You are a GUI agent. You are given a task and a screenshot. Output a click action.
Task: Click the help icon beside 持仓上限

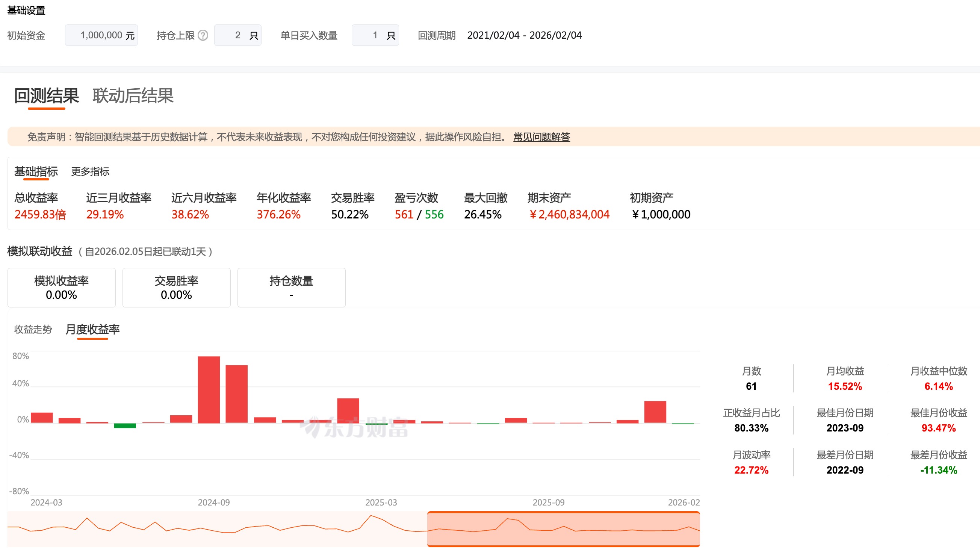coord(203,35)
